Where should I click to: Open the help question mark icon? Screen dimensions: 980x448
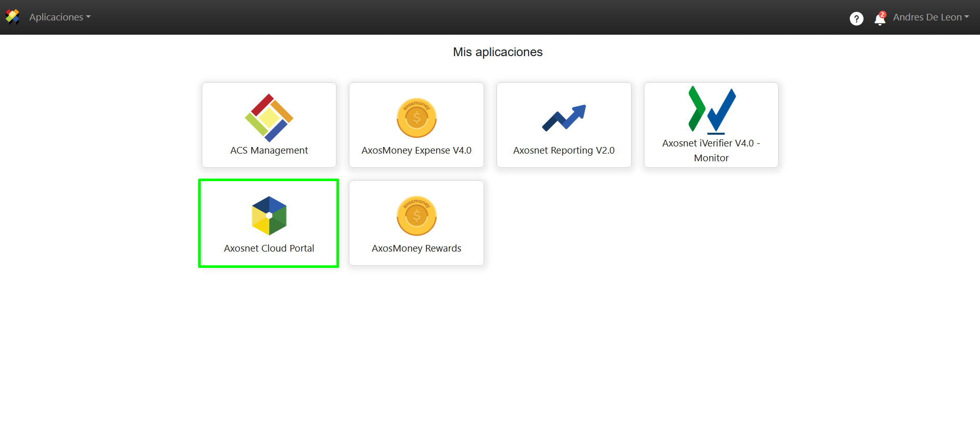click(856, 18)
